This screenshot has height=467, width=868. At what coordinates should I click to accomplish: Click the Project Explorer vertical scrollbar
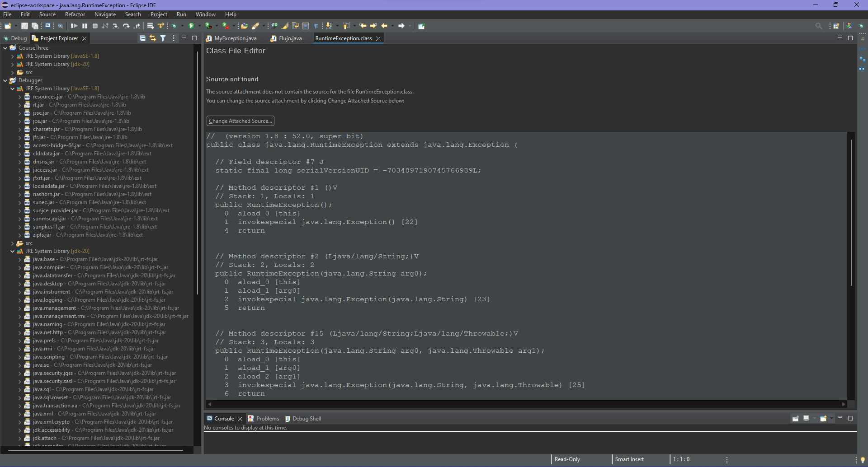point(198,173)
